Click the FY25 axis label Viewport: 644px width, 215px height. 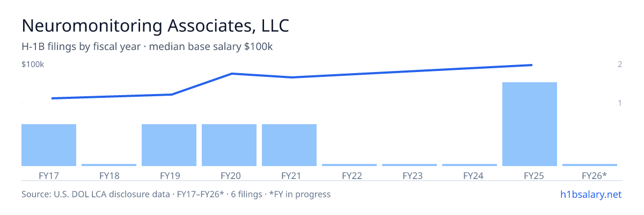tap(530, 175)
